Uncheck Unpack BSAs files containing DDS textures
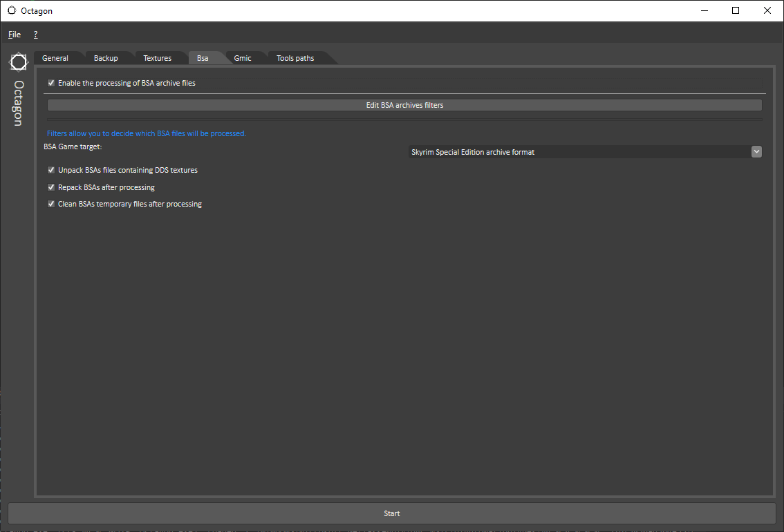Viewport: 784px width, 532px height. (x=51, y=170)
